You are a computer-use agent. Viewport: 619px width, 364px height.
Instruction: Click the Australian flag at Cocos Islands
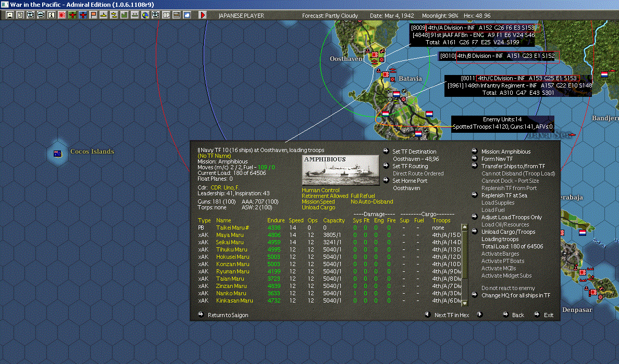(x=58, y=154)
